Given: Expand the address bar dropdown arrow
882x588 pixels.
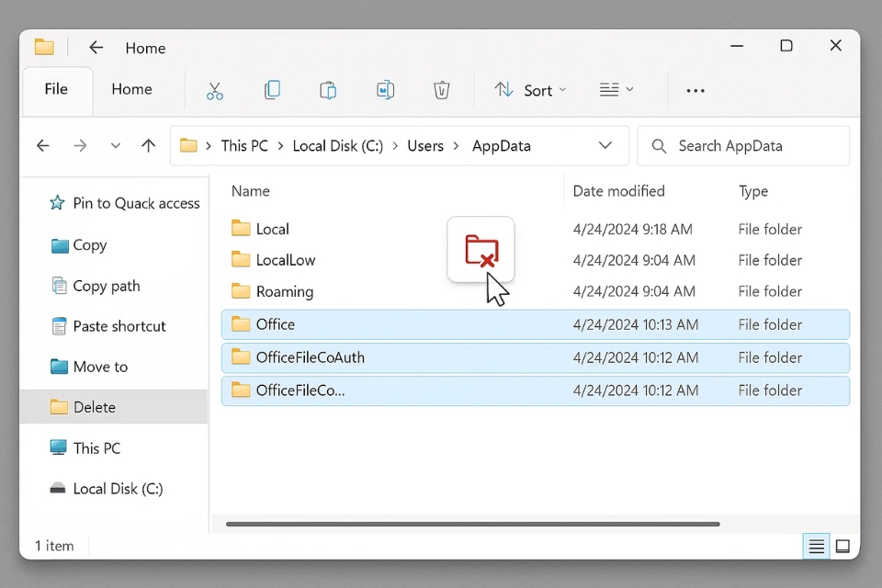Looking at the screenshot, I should pos(605,145).
